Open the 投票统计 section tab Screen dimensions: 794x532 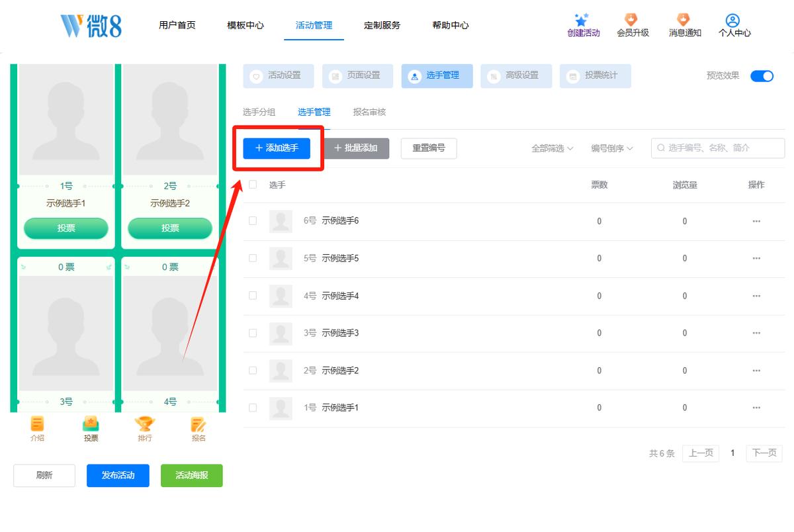pyautogui.click(x=595, y=76)
